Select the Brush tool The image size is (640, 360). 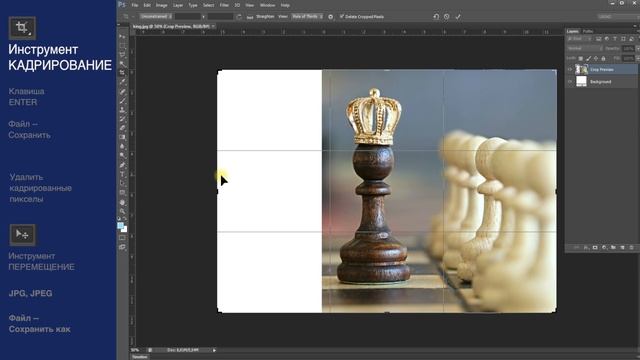click(122, 100)
